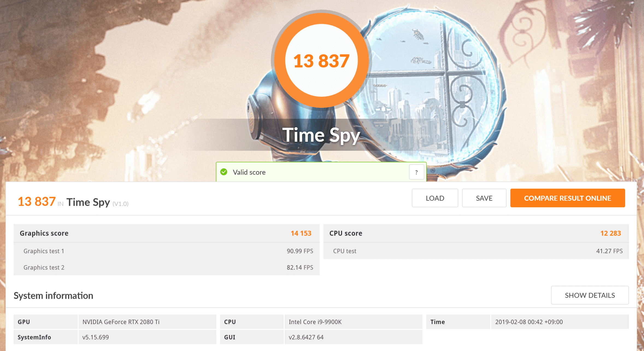Click the System information heading
The height and width of the screenshot is (351, 644).
[x=53, y=296]
